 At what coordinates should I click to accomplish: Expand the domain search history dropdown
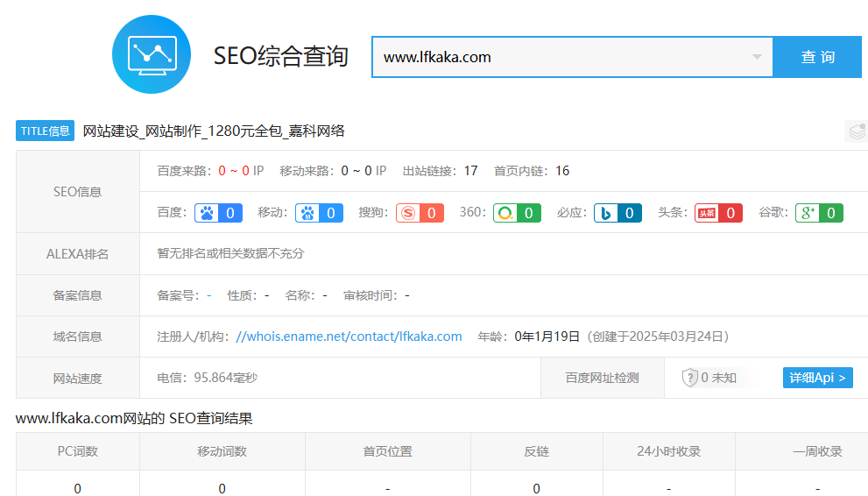(757, 58)
